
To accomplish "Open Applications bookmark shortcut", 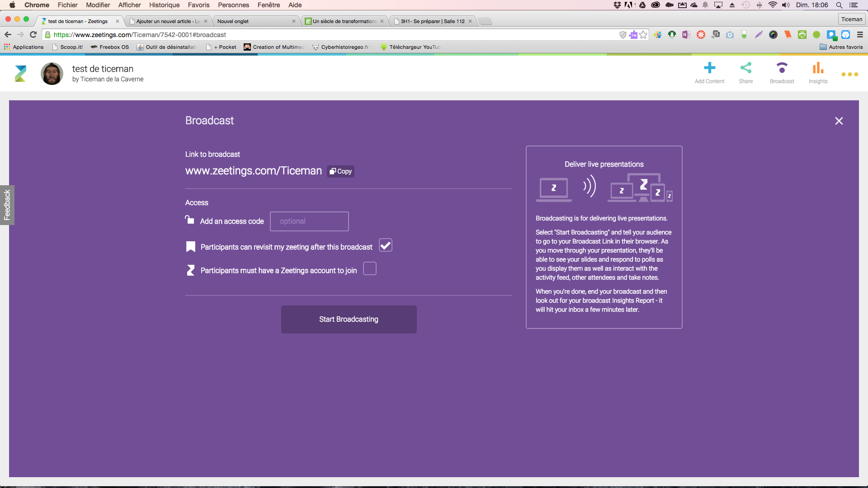I will 24,47.
